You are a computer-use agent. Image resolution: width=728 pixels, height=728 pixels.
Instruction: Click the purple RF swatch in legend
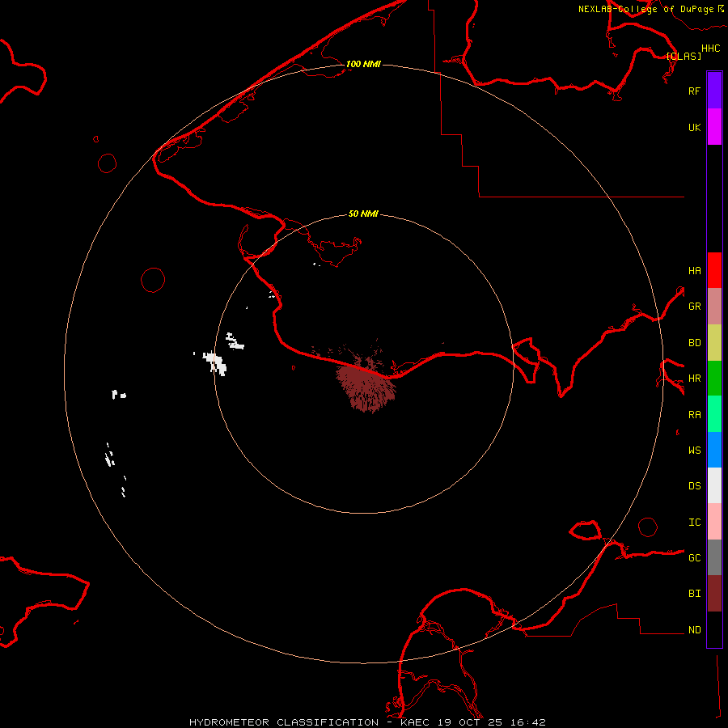click(x=714, y=91)
